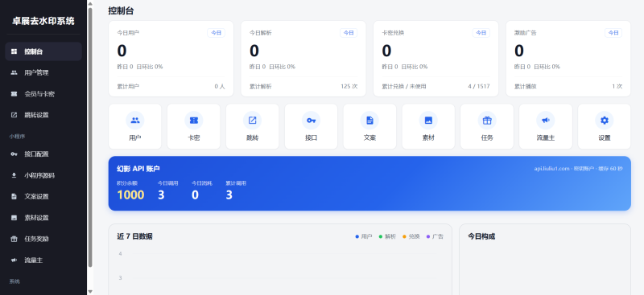Open the 接口 key shortcut icon
The height and width of the screenshot is (295, 644).
311,121
